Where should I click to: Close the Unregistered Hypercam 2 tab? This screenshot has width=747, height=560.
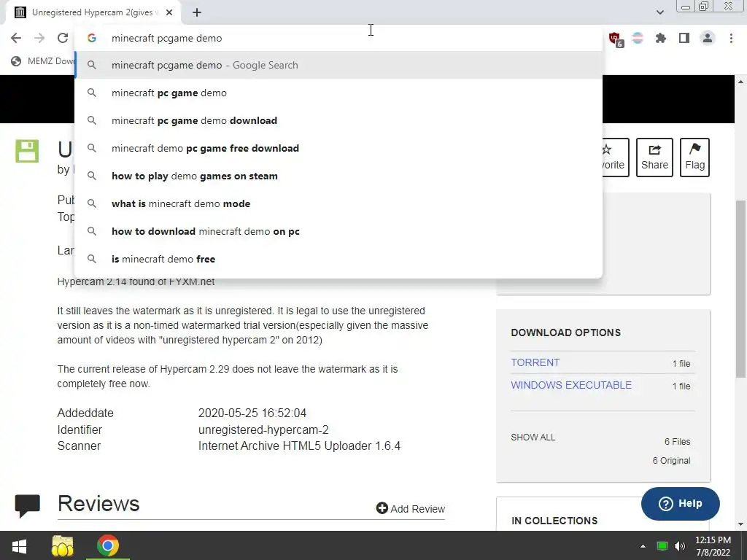169,13
